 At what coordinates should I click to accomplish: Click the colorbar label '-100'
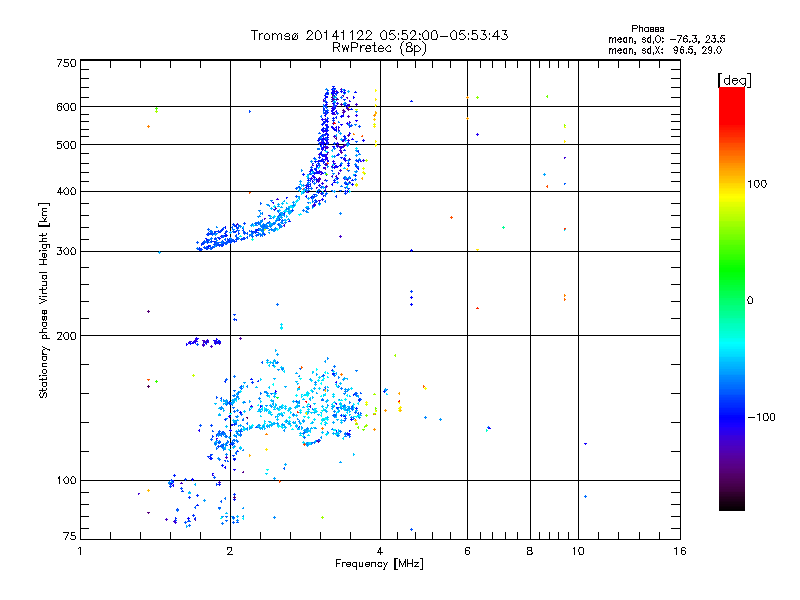tap(761, 417)
